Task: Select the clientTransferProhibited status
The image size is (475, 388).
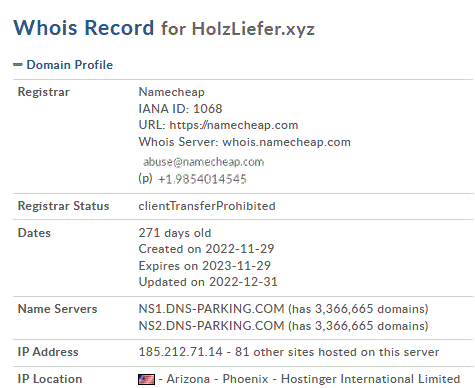Action: (207, 206)
